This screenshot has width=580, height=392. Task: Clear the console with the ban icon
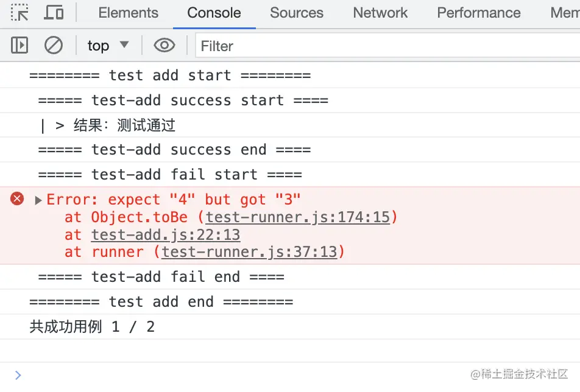pos(54,46)
